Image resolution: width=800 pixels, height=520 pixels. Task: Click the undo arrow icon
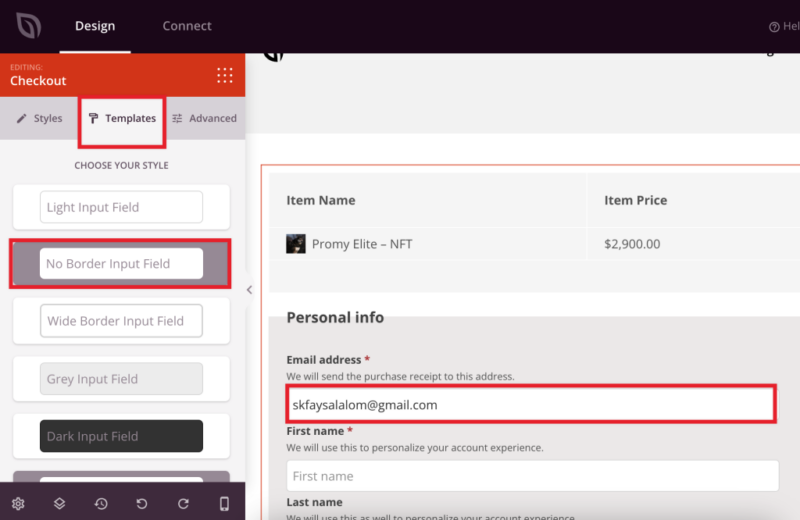coord(142,504)
